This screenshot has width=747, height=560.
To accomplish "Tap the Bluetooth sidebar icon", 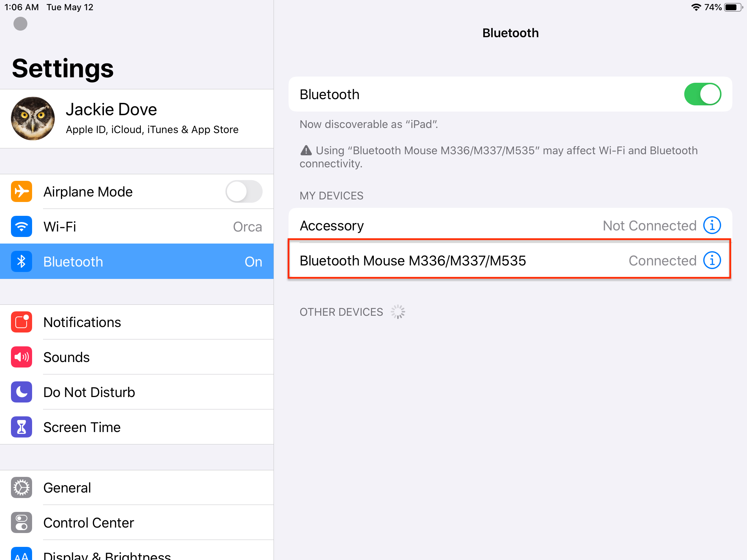I will point(22,261).
